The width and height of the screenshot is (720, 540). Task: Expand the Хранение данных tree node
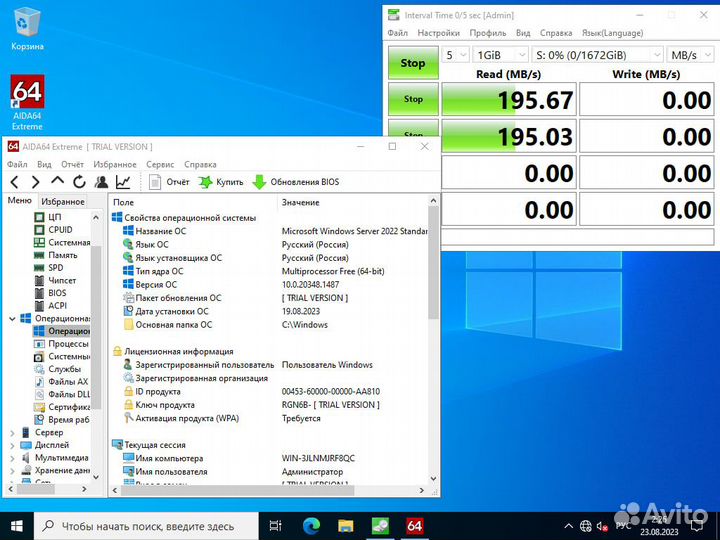pos(12,470)
